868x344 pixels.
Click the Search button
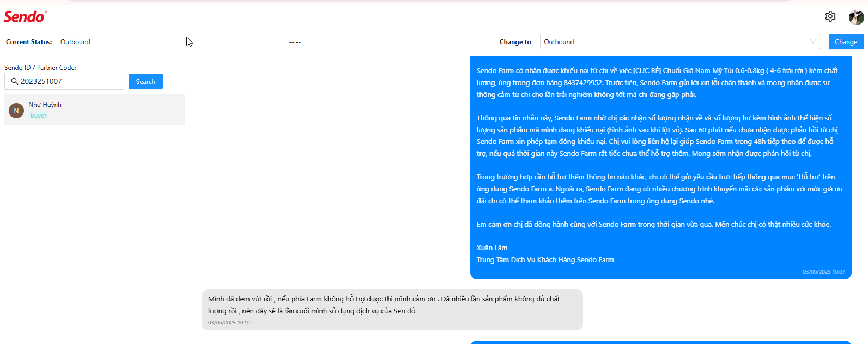click(x=145, y=81)
